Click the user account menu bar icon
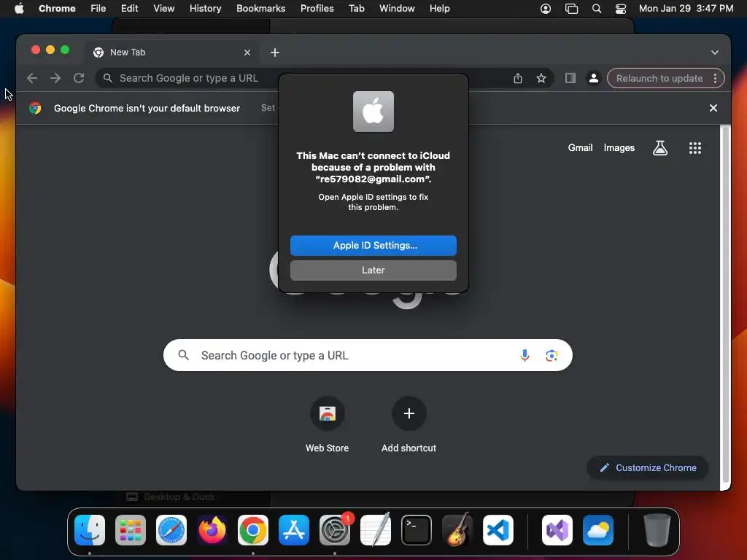 coord(546,9)
